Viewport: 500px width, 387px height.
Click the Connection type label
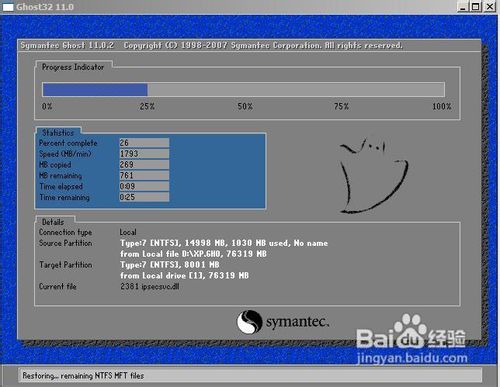tap(65, 232)
